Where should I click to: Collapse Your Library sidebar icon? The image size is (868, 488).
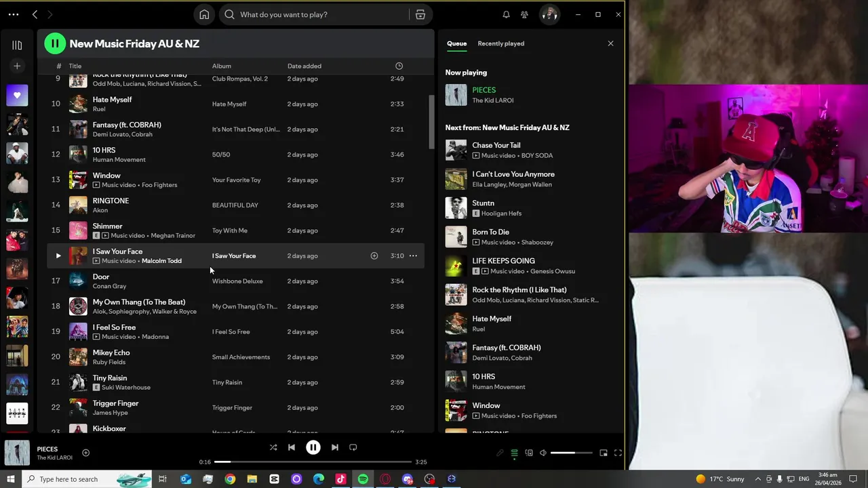point(17,45)
